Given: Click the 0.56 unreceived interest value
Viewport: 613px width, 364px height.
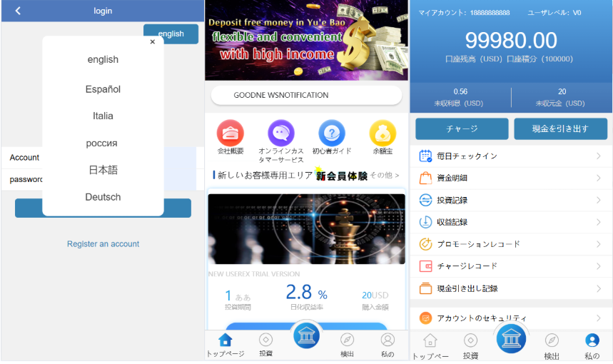Looking at the screenshot, I should coord(460,91).
